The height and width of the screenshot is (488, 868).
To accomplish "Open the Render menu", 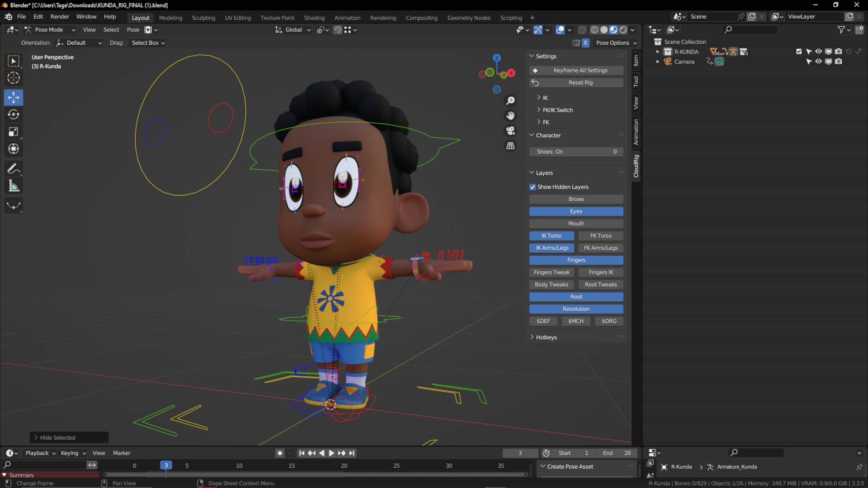I will coord(59,16).
